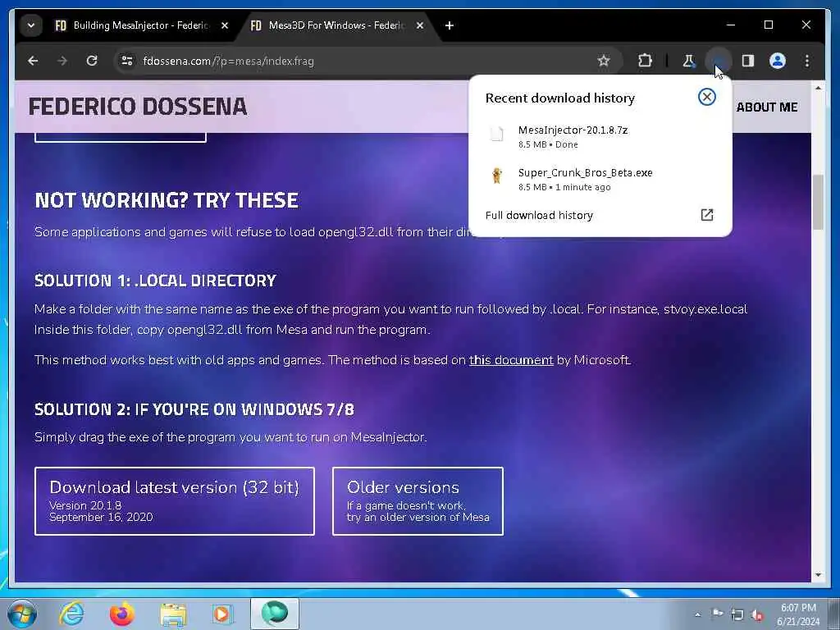Open the Extensions puzzle icon
840x630 pixels.
(645, 61)
